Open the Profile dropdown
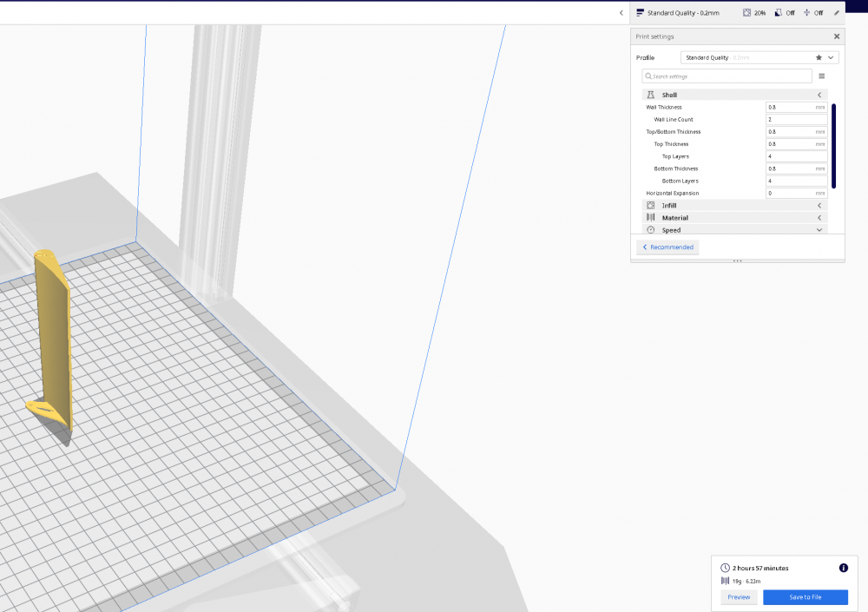This screenshot has width=868, height=612. [832, 57]
